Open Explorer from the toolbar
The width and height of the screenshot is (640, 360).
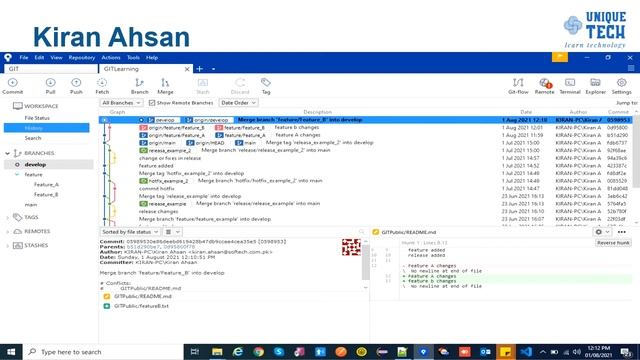coord(596,86)
